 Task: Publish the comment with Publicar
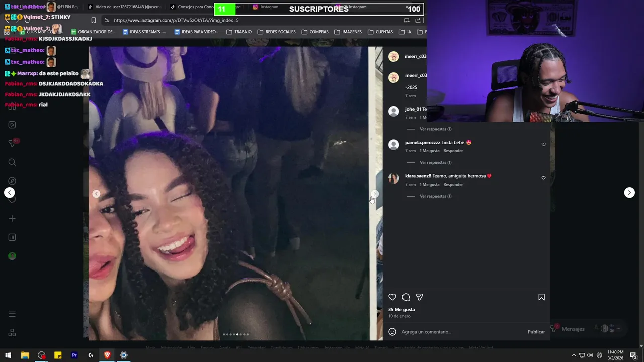click(x=536, y=332)
